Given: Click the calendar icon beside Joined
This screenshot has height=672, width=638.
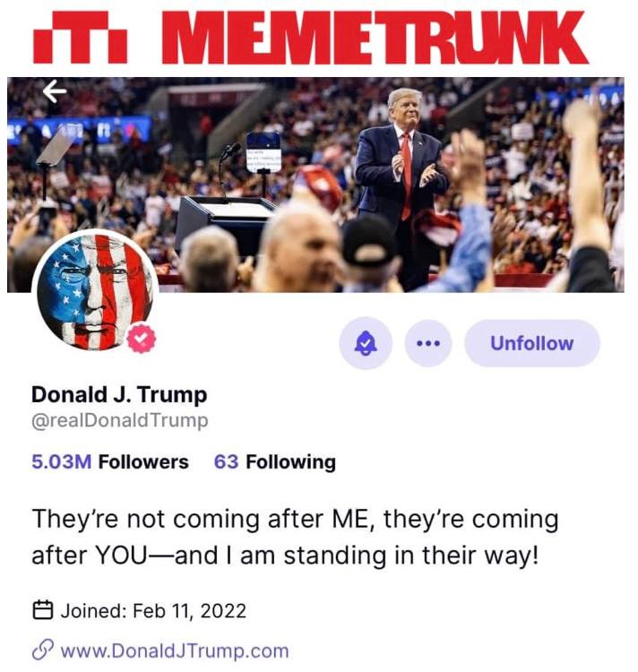Looking at the screenshot, I should point(43,610).
